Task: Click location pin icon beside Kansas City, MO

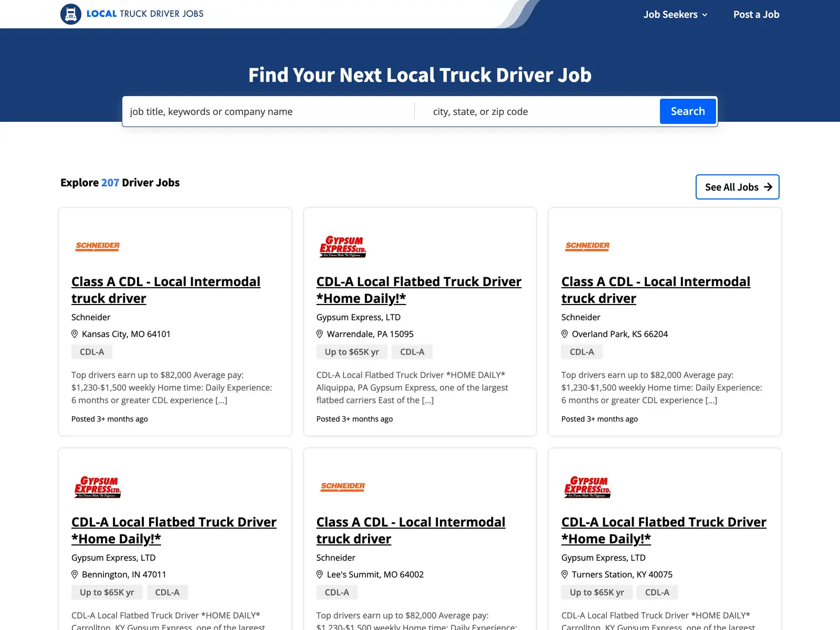Action: pyautogui.click(x=75, y=334)
